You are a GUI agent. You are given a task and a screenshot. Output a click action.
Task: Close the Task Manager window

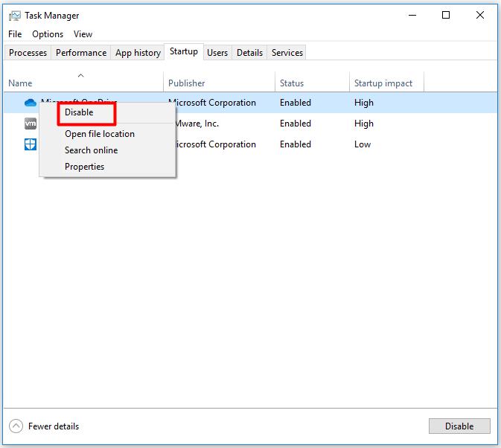point(480,15)
